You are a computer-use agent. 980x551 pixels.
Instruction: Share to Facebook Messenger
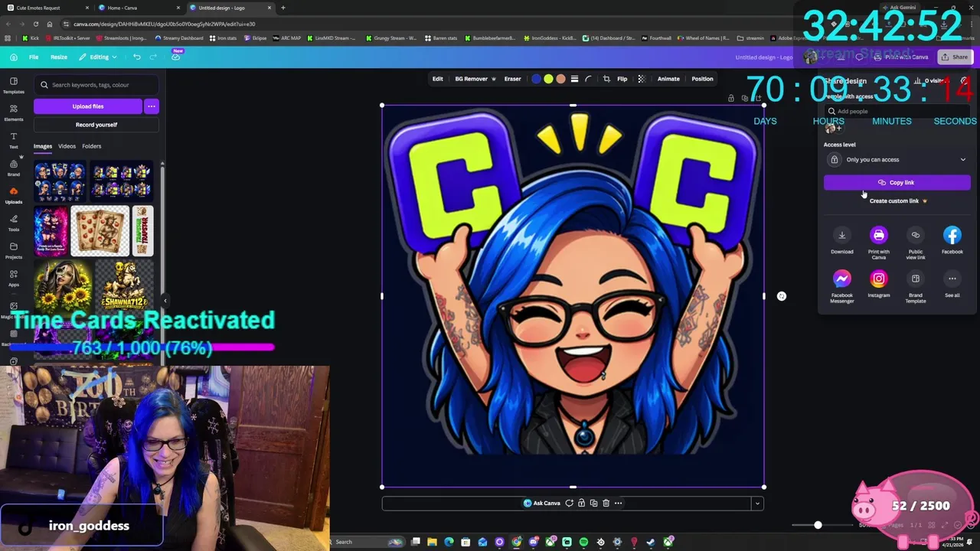pyautogui.click(x=841, y=286)
